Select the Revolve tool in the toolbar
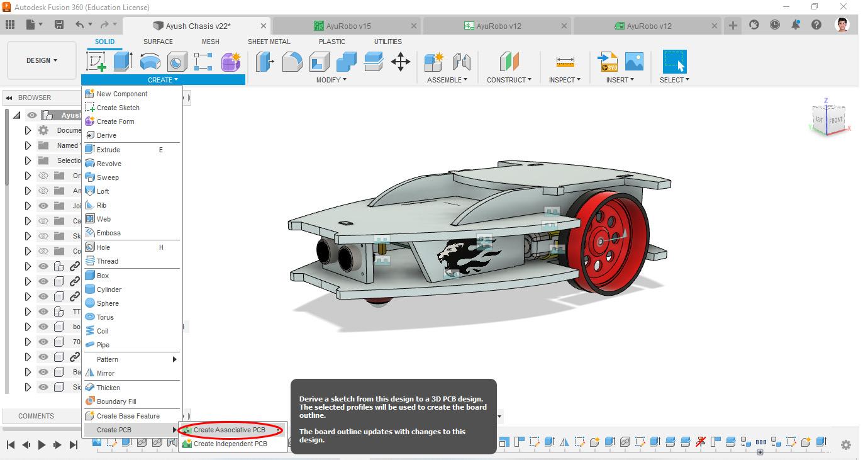Viewport: 868px width, 460px height. (x=150, y=62)
